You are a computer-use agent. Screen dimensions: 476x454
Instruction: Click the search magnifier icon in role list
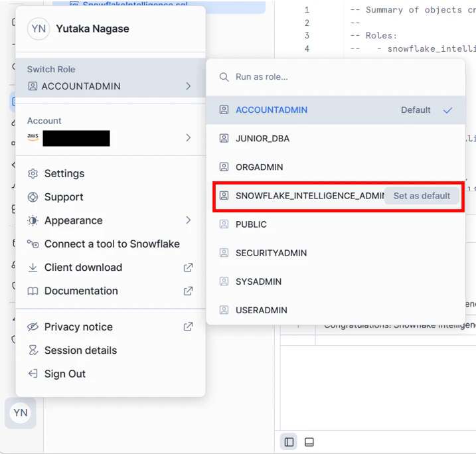[x=224, y=77]
